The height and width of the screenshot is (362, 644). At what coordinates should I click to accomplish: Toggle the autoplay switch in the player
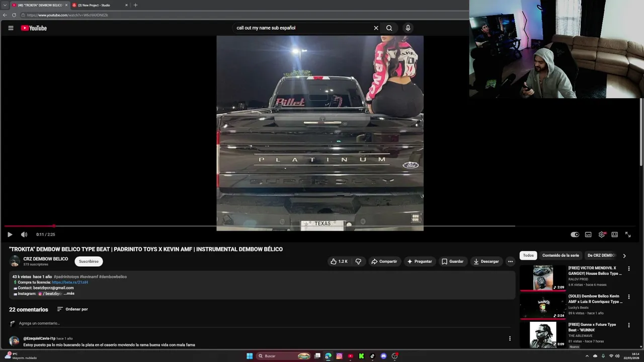tap(575, 234)
